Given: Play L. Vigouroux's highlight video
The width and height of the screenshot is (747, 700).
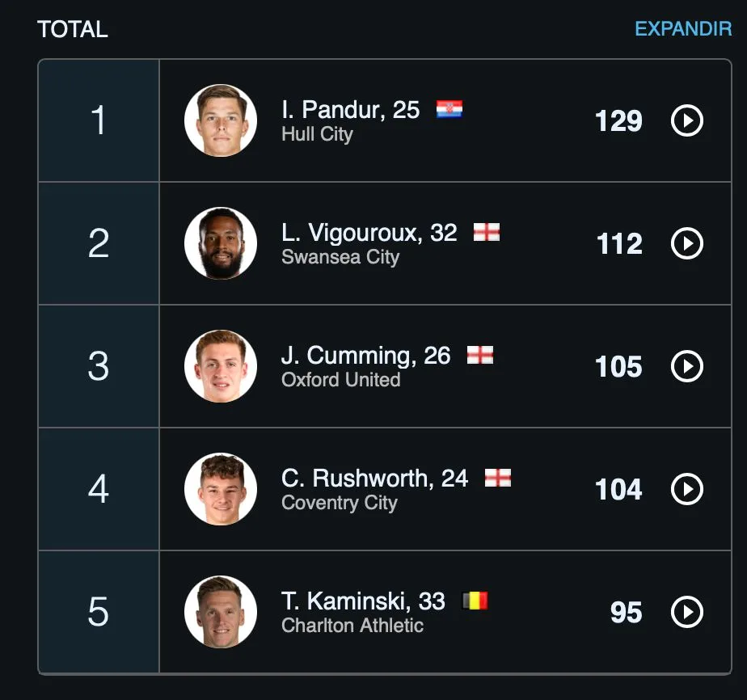Looking at the screenshot, I should (686, 243).
